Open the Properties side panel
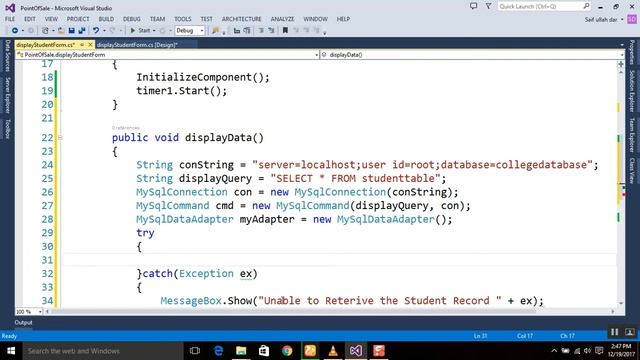The width and height of the screenshot is (640, 360). 632,52
